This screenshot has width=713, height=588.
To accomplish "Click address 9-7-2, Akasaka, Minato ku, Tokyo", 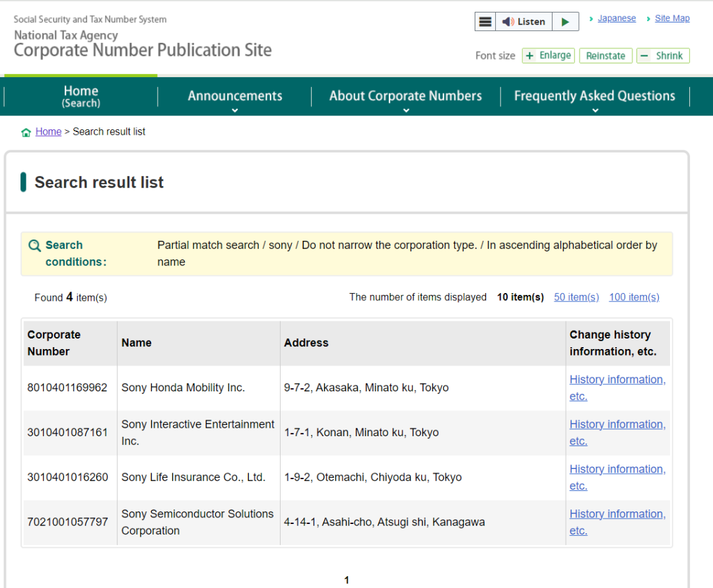I will click(x=366, y=387).
